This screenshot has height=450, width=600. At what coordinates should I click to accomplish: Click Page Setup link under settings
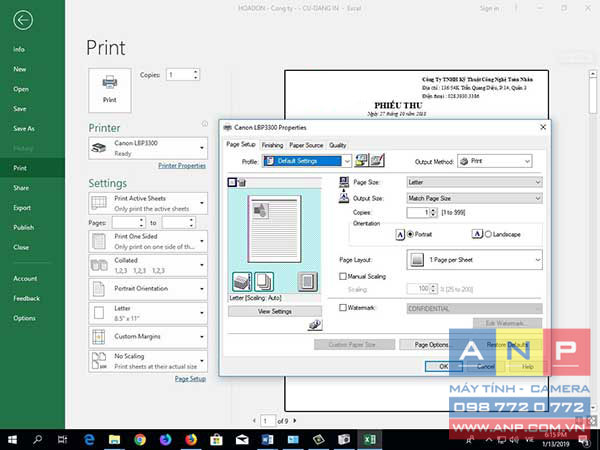click(190, 379)
